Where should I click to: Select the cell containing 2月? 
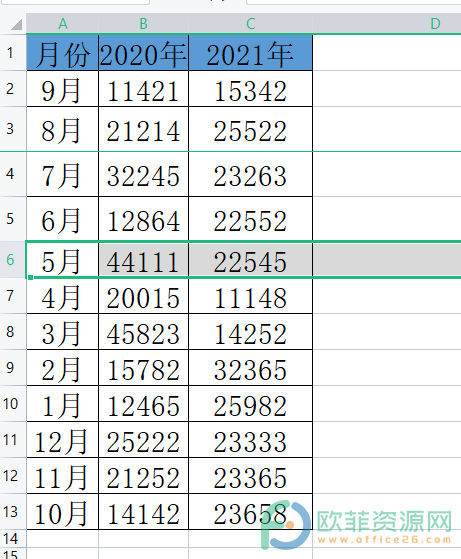(x=62, y=368)
